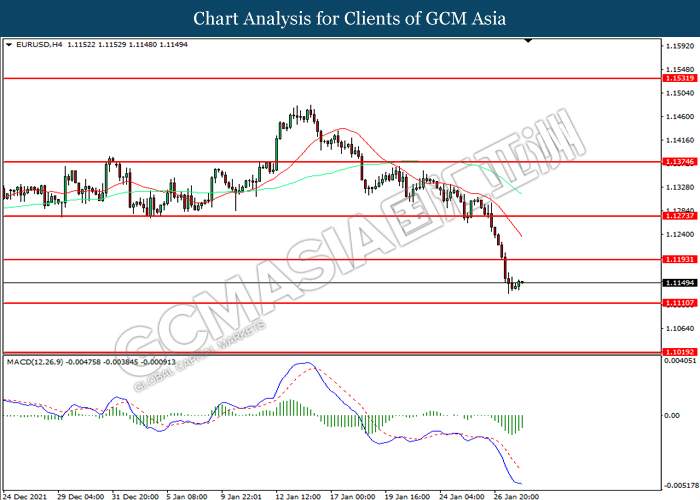This screenshot has height=500, width=700.
Task: Click the 1.12400 price scale value
Action: [x=680, y=234]
